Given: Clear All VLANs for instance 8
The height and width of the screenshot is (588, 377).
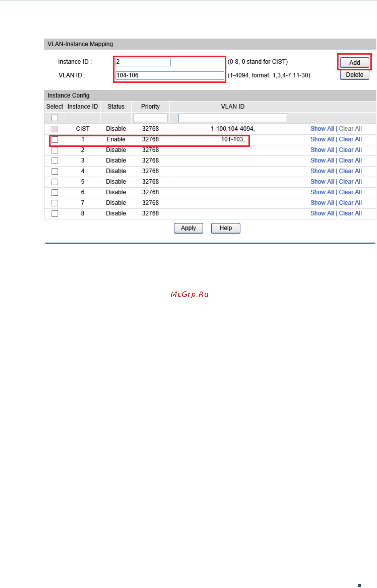Looking at the screenshot, I should pos(350,213).
